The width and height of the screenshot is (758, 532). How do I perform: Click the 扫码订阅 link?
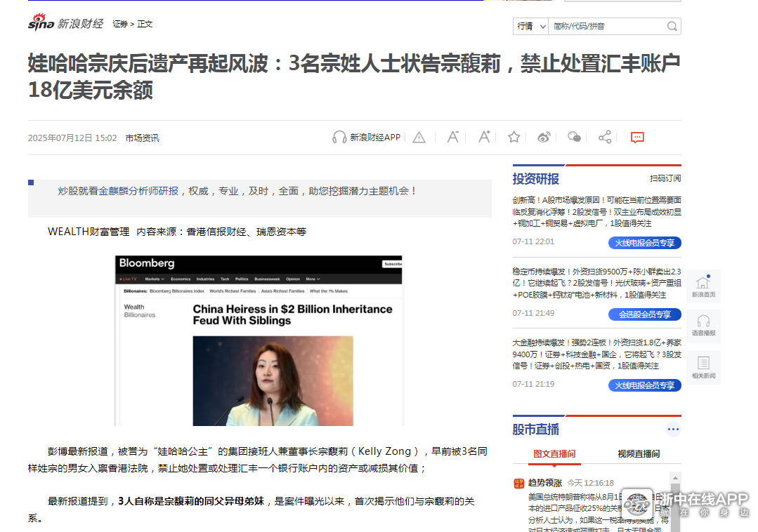click(665, 179)
